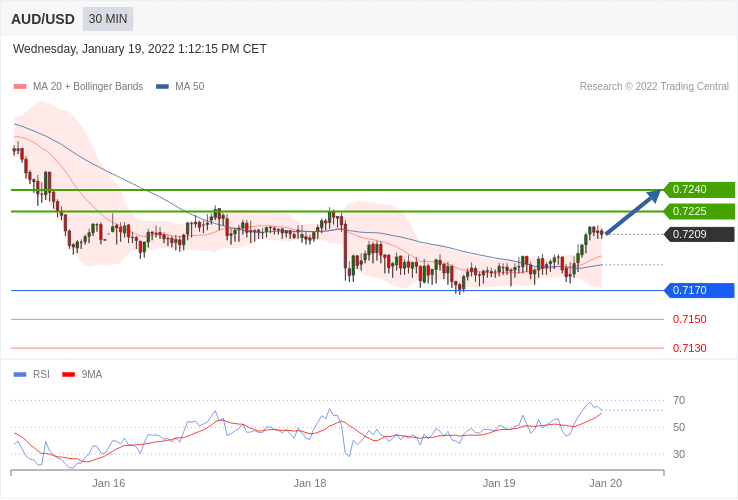This screenshot has height=500, width=738.
Task: Click the MA 50 legend label
Action: coord(190,87)
